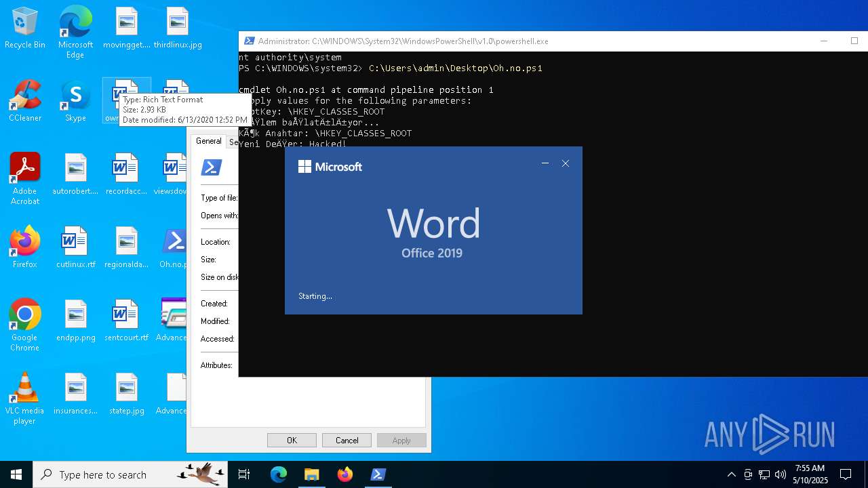Open CCleaner desktop shortcut

pyautogui.click(x=25, y=102)
